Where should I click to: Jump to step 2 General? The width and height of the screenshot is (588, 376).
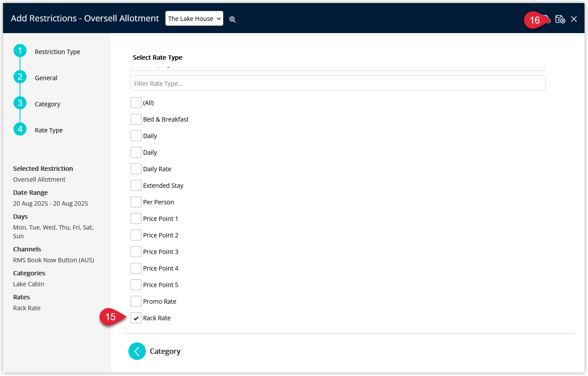coord(20,77)
